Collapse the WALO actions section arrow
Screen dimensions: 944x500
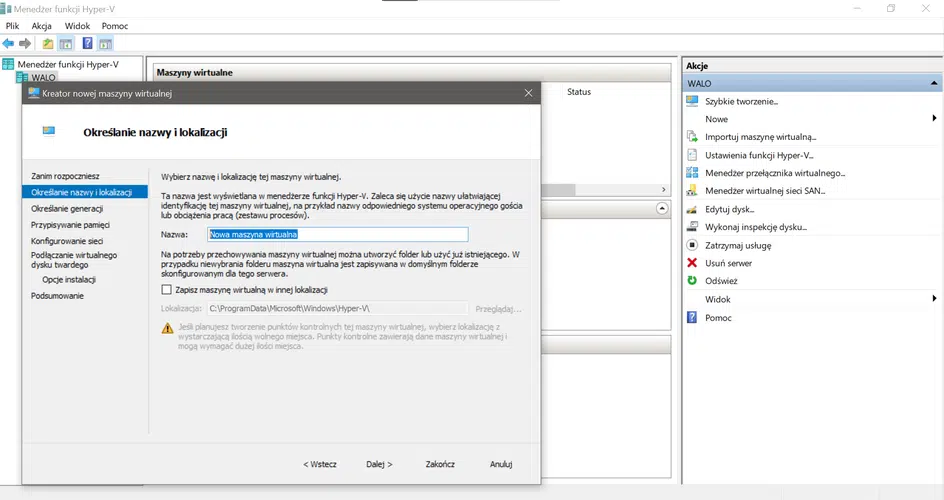934,83
